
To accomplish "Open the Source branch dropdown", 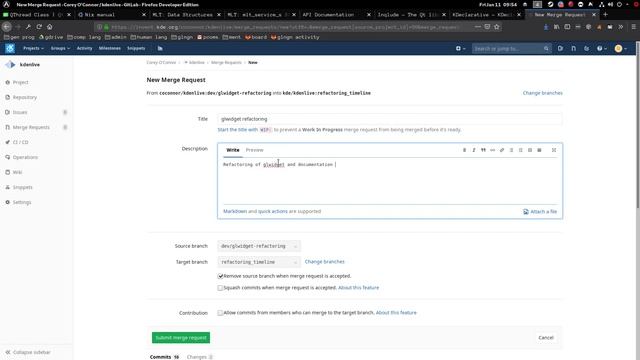I will [259, 246].
